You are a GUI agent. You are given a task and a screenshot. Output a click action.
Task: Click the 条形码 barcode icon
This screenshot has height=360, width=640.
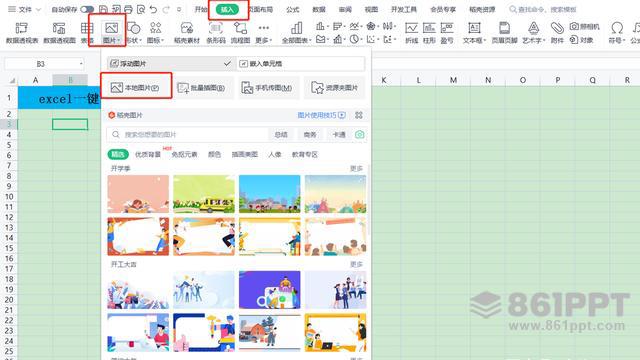(x=216, y=28)
